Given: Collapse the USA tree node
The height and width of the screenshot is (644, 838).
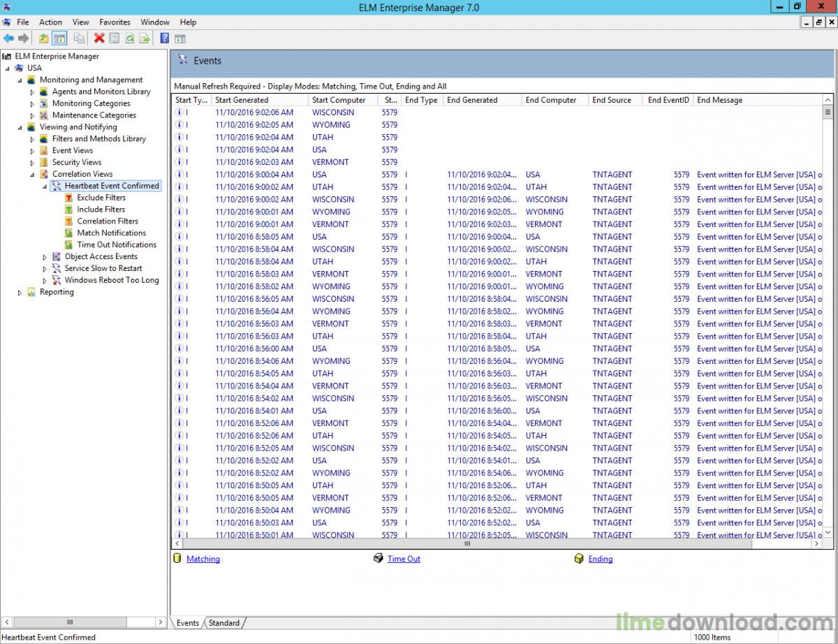Looking at the screenshot, I should 8,68.
